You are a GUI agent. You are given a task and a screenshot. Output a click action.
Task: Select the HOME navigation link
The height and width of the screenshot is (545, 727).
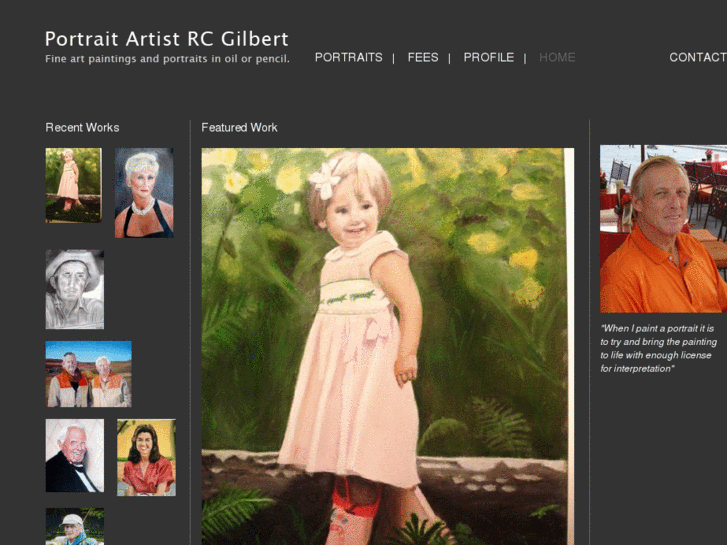pos(557,58)
